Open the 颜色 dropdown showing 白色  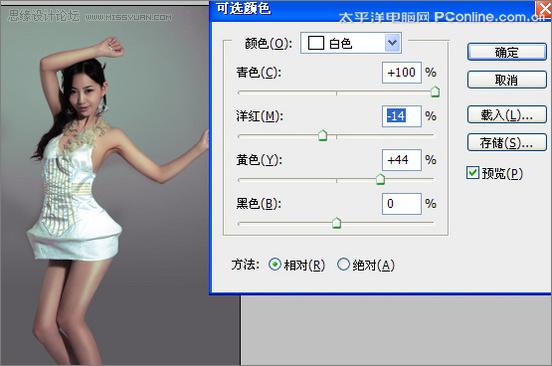[351, 43]
